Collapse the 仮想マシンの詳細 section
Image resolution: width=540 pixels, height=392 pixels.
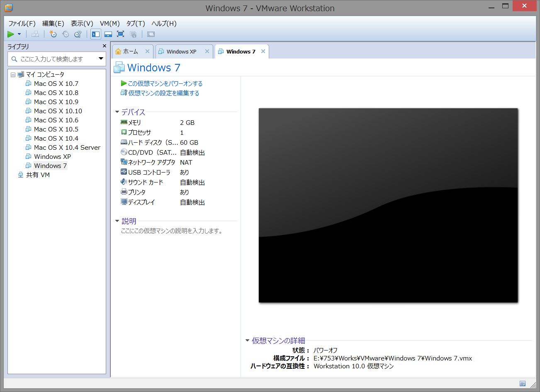248,341
